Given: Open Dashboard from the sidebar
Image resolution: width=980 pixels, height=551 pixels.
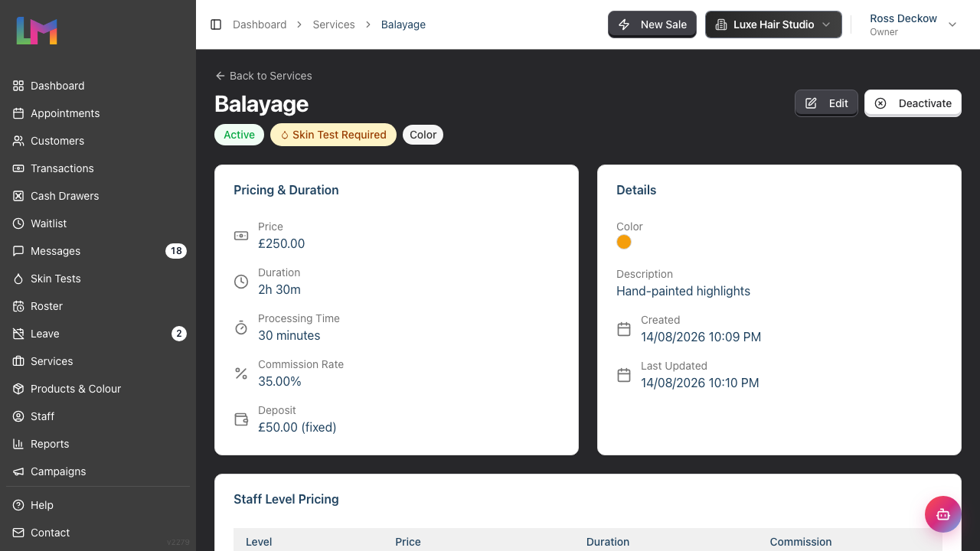Looking at the screenshot, I should coord(98,86).
